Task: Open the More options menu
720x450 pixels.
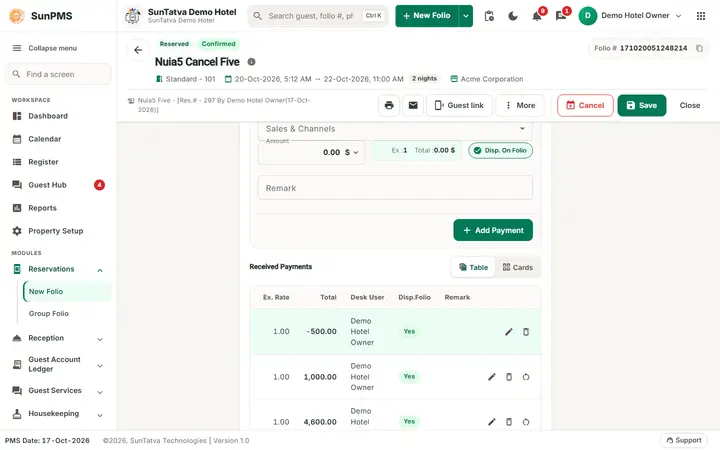Action: click(x=520, y=105)
